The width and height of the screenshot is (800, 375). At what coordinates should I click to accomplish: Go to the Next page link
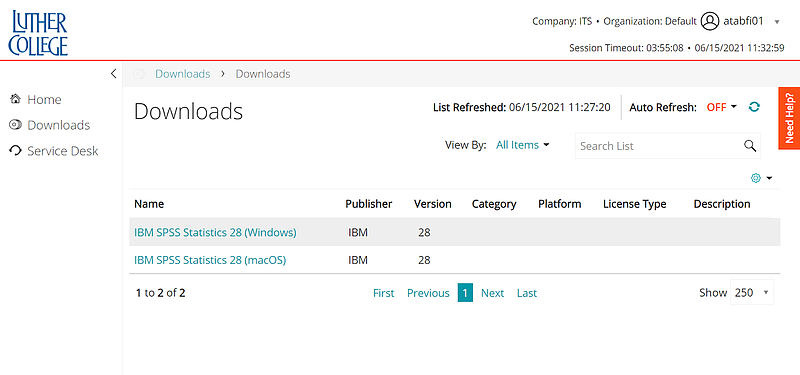(492, 293)
